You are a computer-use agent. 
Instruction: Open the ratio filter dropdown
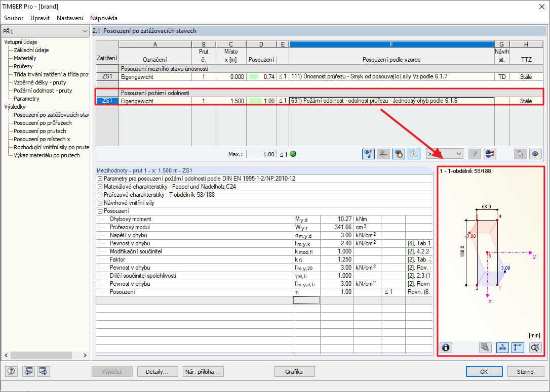pyautogui.click(x=445, y=154)
